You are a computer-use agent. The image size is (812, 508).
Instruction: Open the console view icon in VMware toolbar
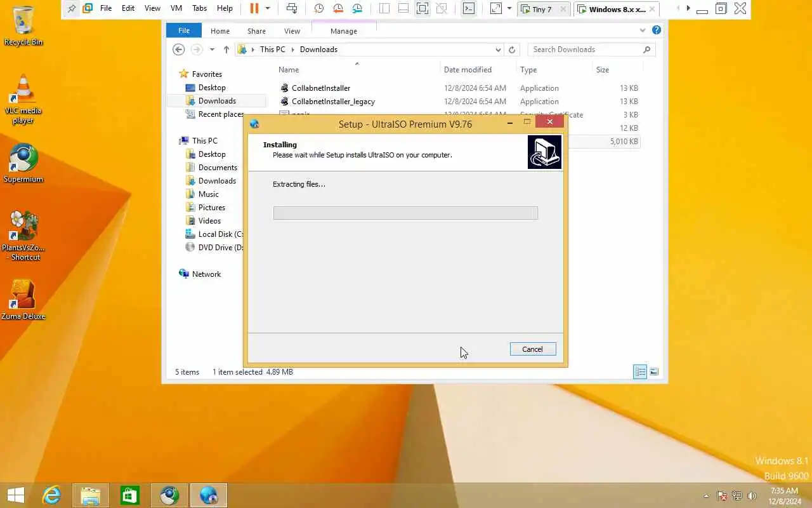(x=468, y=8)
